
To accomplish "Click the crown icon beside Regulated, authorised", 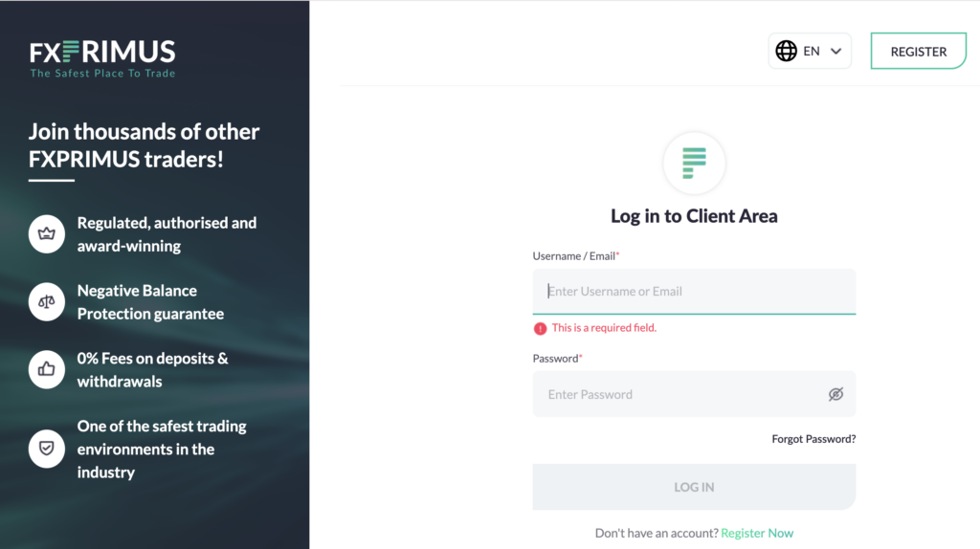I will click(x=47, y=234).
